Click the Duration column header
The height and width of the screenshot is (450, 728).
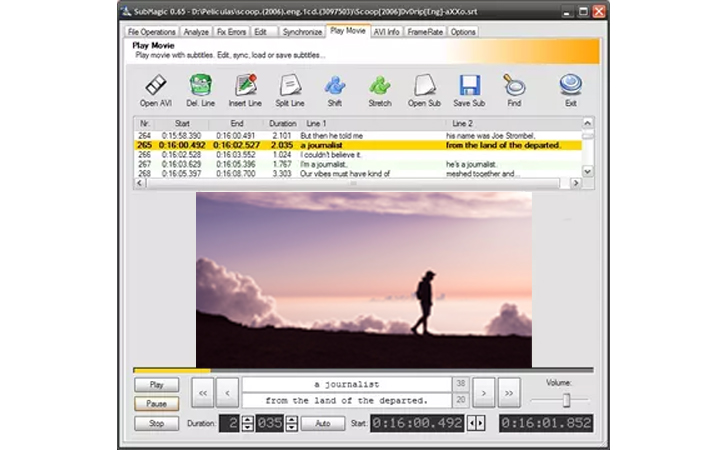pos(283,124)
